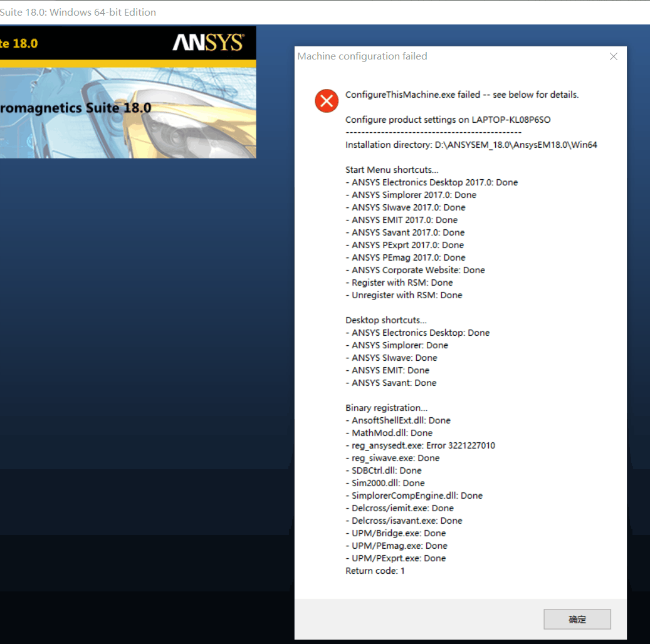Click 'UPM/PExprt.exe: Done' line
The image size is (650, 644).
pos(396,558)
